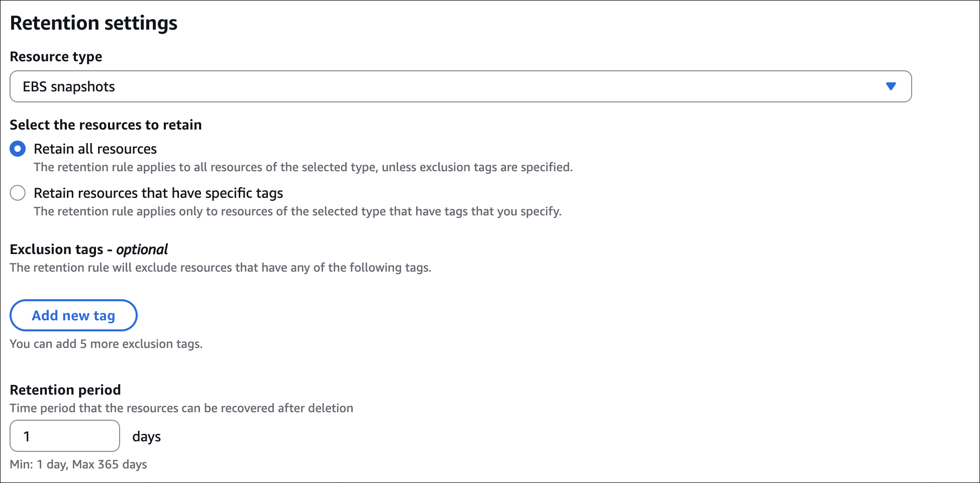Click the "Retain resources that have specific tags" label
The width and height of the screenshot is (980, 483).
click(158, 193)
